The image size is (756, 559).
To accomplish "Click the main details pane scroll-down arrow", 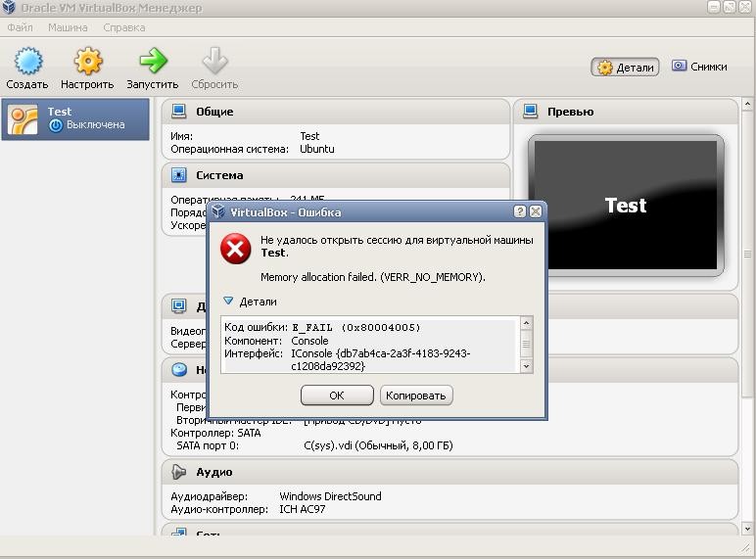I will coord(747,529).
